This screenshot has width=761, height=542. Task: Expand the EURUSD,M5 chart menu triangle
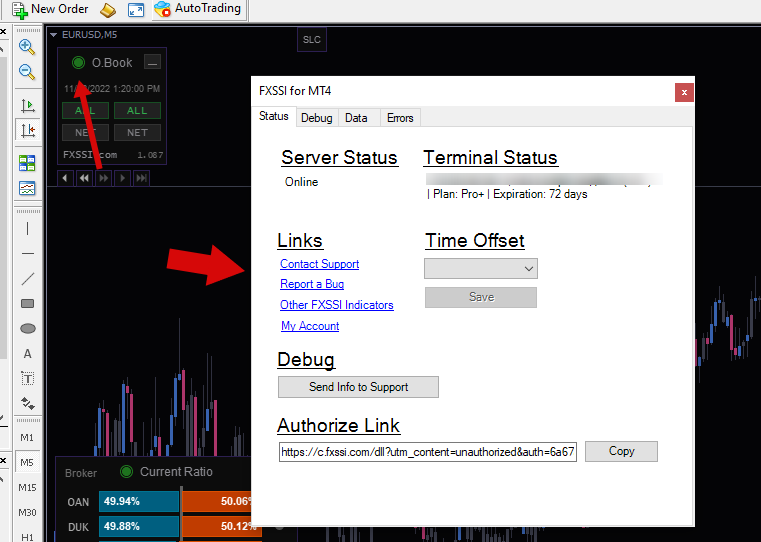[53, 35]
